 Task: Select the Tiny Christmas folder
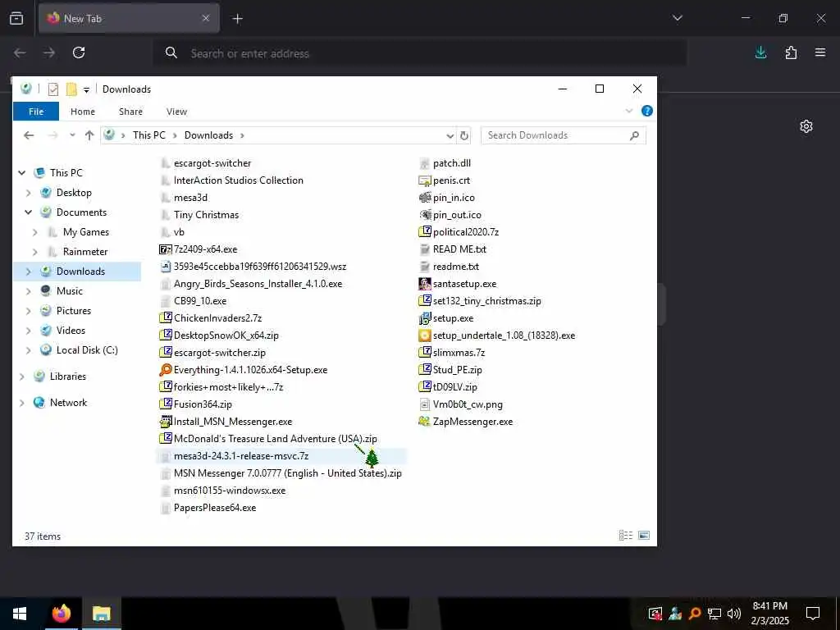click(206, 215)
